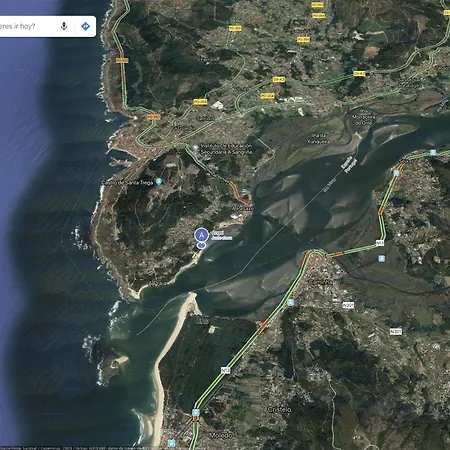This screenshot has width=450, height=450.
Task: Click the N13 road shield near Moledo
Action: [226, 370]
